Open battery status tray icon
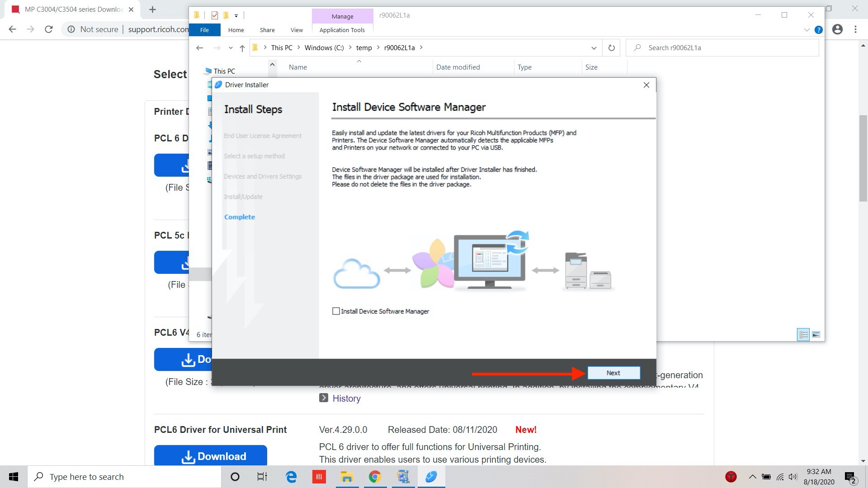Image resolution: width=868 pixels, height=488 pixels. pyautogui.click(x=766, y=477)
